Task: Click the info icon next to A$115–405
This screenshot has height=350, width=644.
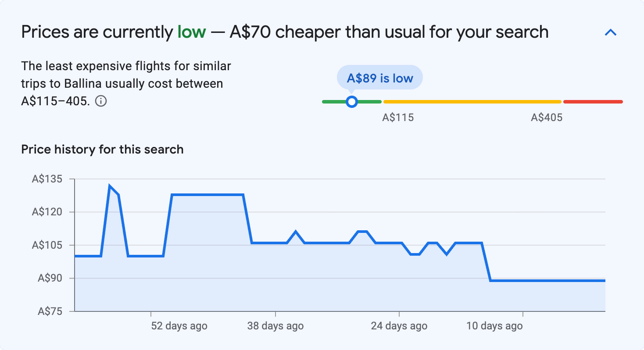Action: point(102,101)
